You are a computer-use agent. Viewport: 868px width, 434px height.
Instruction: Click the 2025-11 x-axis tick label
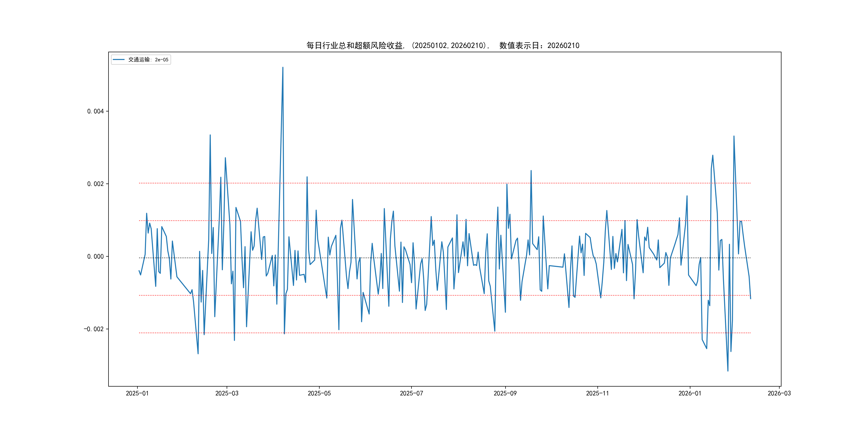coord(597,393)
